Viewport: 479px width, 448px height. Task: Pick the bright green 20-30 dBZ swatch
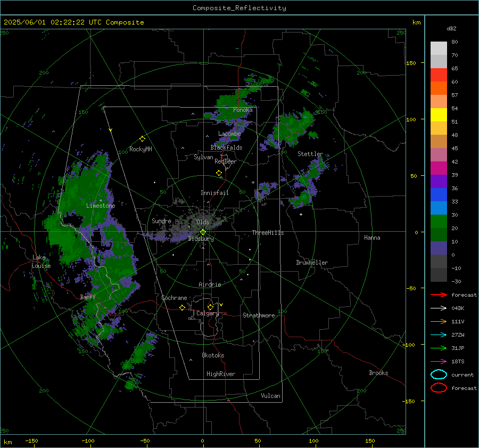point(439,221)
